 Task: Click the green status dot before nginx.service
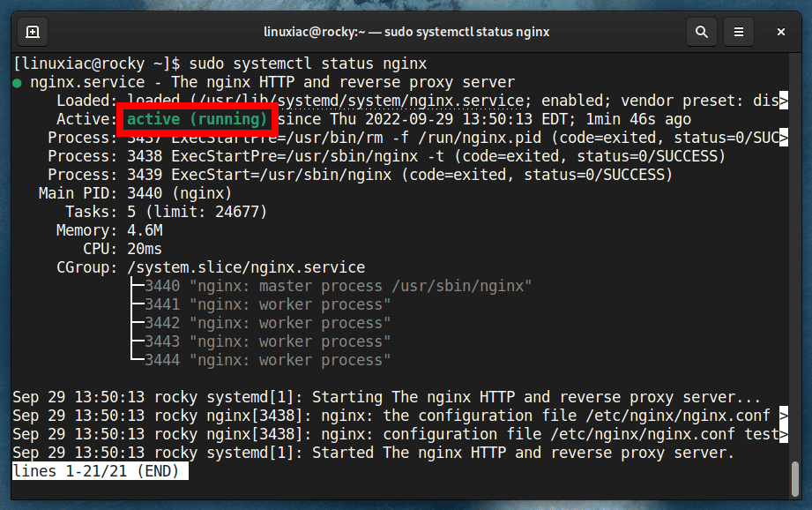pos(17,83)
